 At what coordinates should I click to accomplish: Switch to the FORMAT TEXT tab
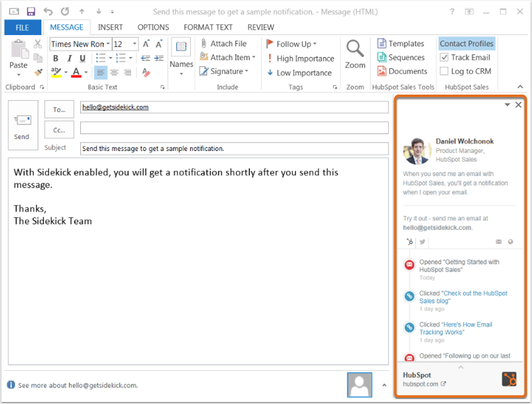point(208,27)
